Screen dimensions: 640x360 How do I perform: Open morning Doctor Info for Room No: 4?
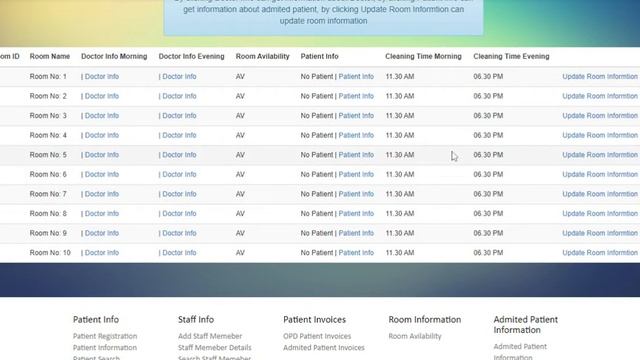(102, 135)
